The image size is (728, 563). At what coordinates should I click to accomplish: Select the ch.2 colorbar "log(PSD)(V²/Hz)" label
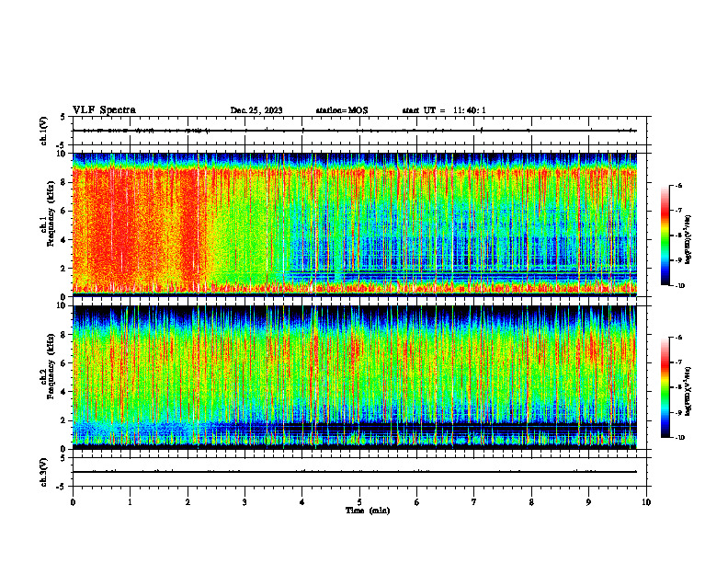coord(688,391)
